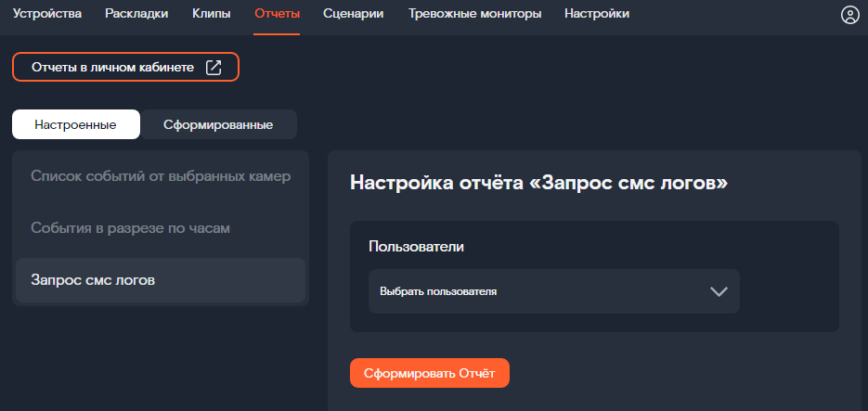The height and width of the screenshot is (411, 868).
Task: Navigate to the Сценарии tab
Action: (353, 14)
